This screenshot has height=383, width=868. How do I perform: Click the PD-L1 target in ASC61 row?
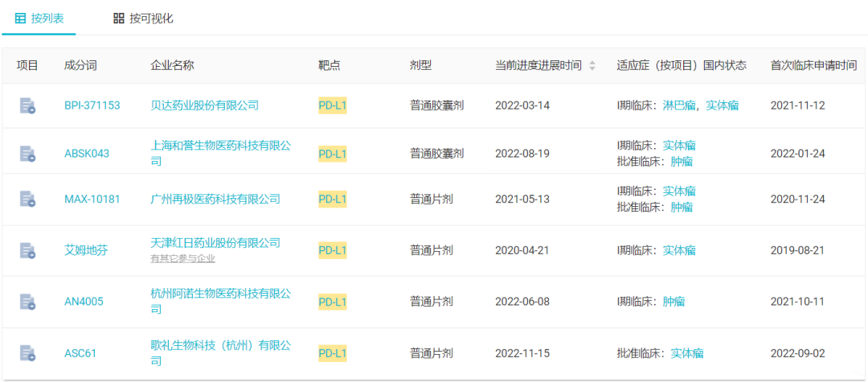coord(333,353)
